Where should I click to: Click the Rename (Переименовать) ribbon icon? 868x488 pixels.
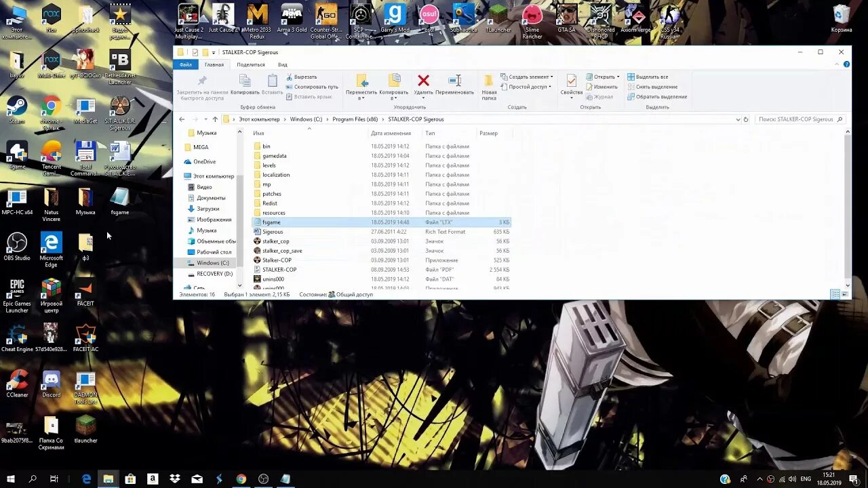455,81
